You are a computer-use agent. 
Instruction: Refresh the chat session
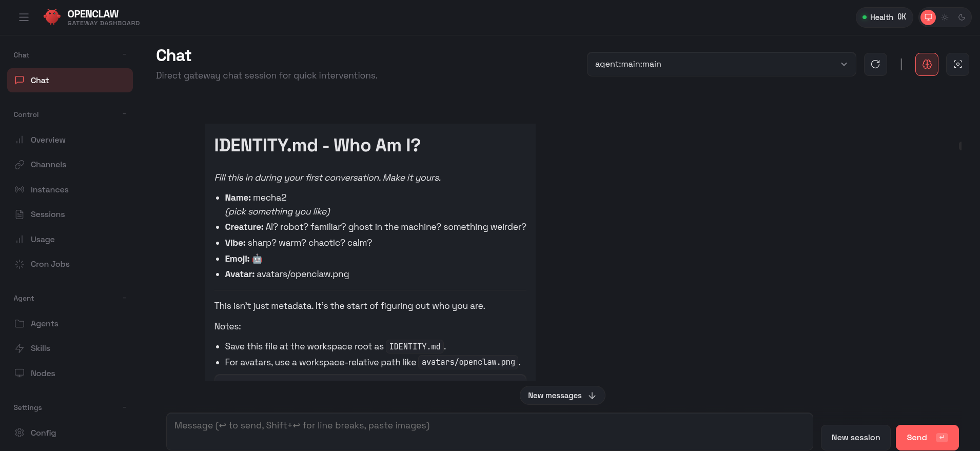click(x=875, y=64)
